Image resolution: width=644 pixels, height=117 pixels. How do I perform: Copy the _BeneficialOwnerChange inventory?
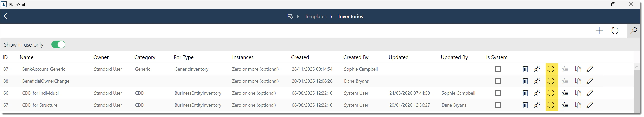point(578,81)
